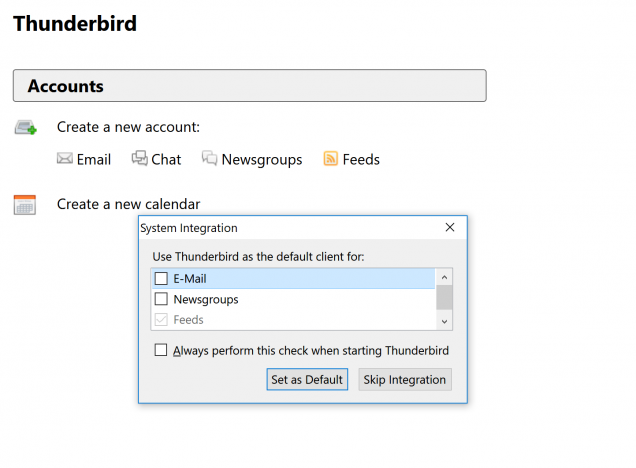Viewport: 636px width, 468px height.
Task: Click the Email envelope icon
Action: point(64,159)
